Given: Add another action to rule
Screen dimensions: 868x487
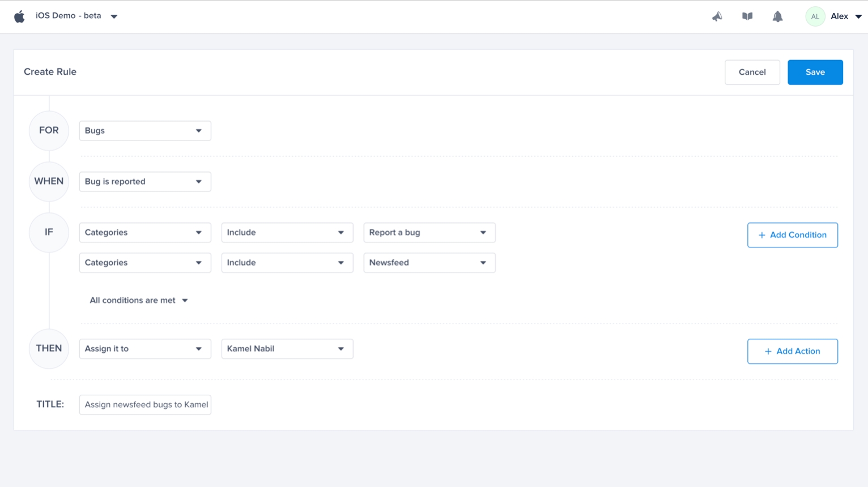Looking at the screenshot, I should click(x=792, y=351).
